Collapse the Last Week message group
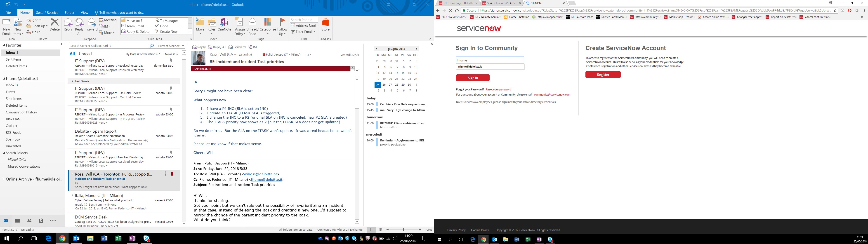This screenshot has width=868, height=244. tap(72, 81)
